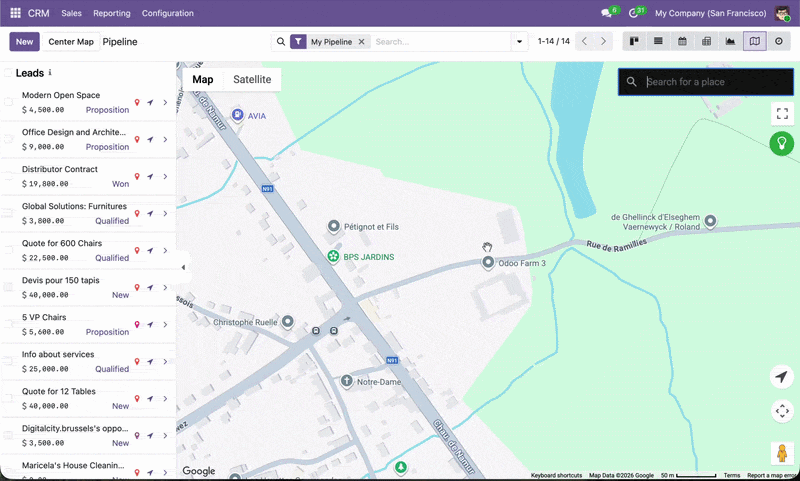
Task: Click the AVIA gas station marker
Action: pos(237,115)
